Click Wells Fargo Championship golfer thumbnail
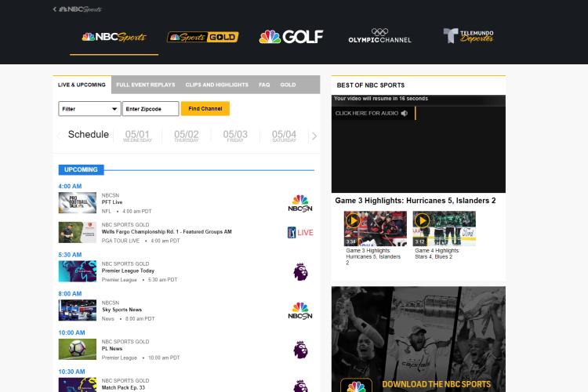Image resolution: width=588 pixels, height=392 pixels. tap(78, 232)
